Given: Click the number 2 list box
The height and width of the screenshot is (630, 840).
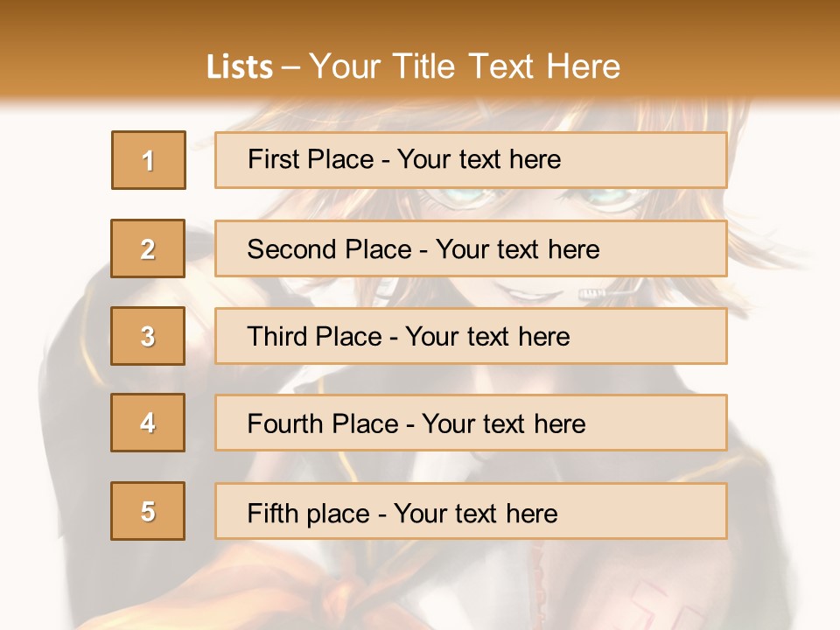Looking at the screenshot, I should (x=149, y=248).
